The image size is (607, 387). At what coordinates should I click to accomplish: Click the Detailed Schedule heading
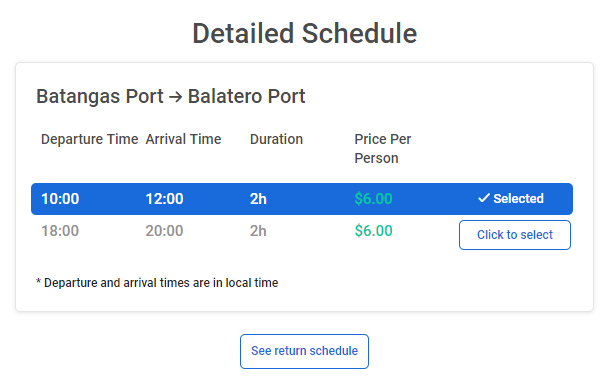click(x=305, y=34)
